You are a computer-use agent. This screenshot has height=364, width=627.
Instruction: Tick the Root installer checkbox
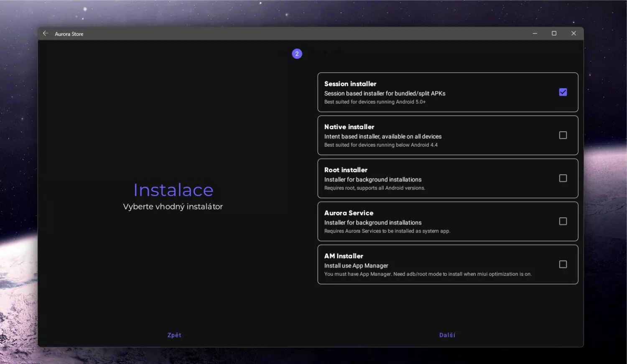click(x=563, y=178)
